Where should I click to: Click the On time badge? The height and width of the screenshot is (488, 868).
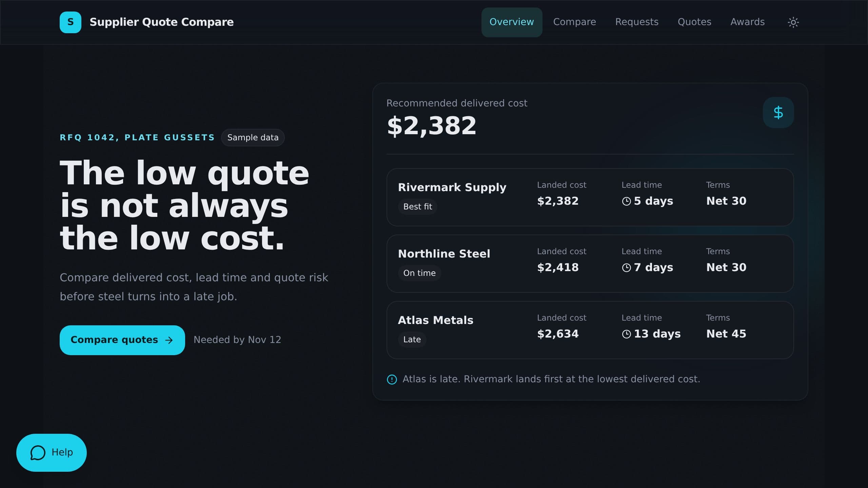419,273
